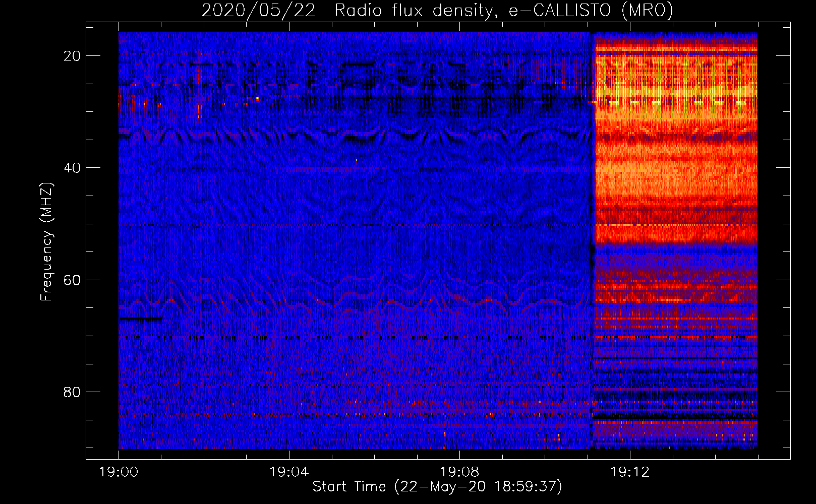Click the '80' frequency tick label
This screenshot has width=816, height=504.
[x=72, y=392]
